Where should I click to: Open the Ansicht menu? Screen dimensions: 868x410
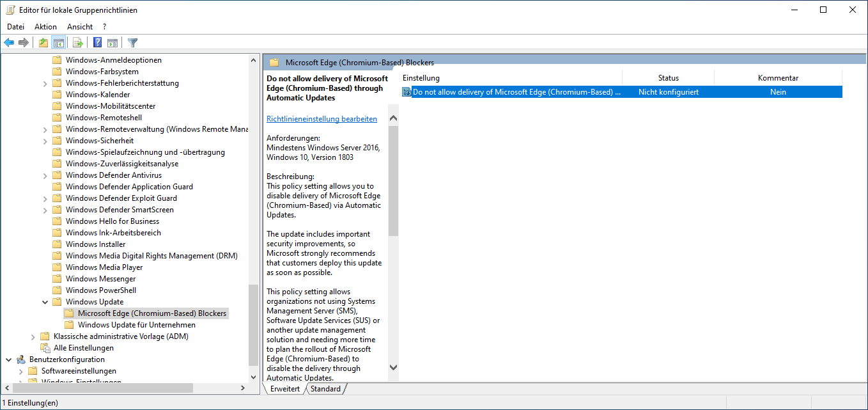point(80,27)
